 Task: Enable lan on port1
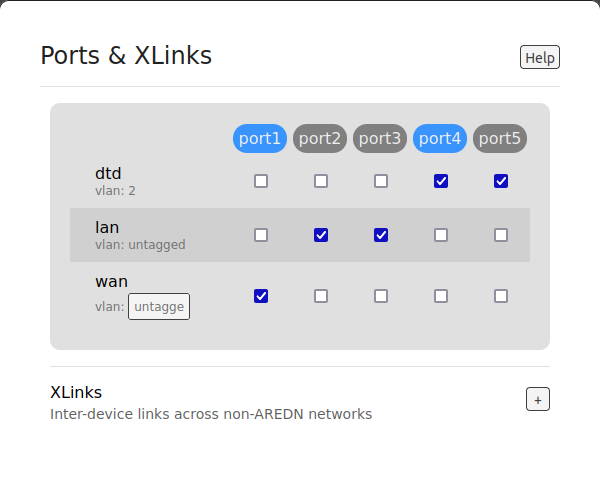261,235
